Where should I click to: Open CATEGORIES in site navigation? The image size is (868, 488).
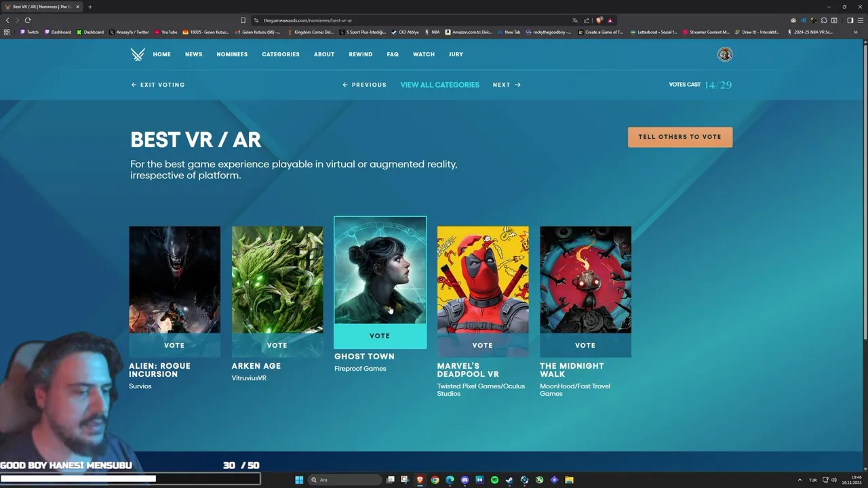[281, 54]
